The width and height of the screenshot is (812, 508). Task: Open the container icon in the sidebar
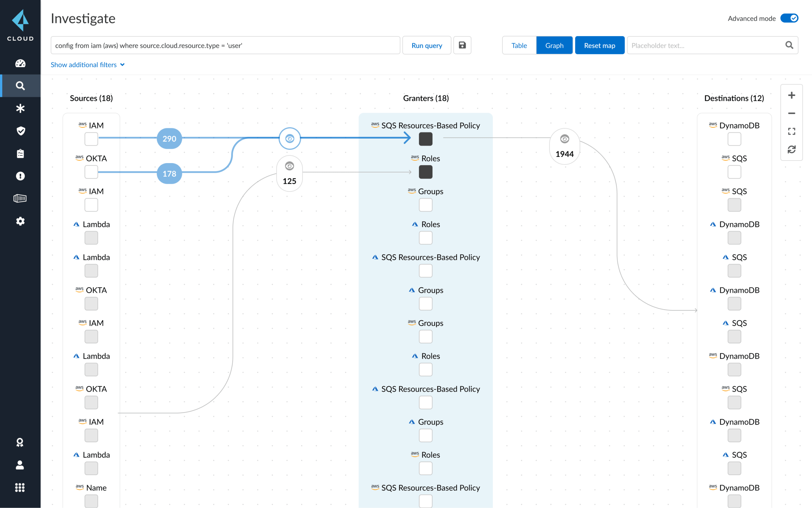(x=20, y=198)
